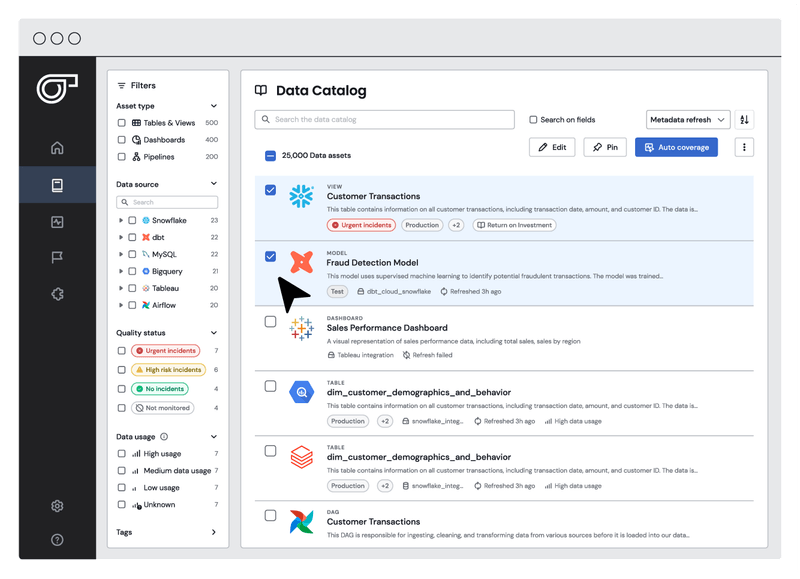The width and height of the screenshot is (800, 579).
Task: Click the company logo in sidebar
Action: point(57,89)
